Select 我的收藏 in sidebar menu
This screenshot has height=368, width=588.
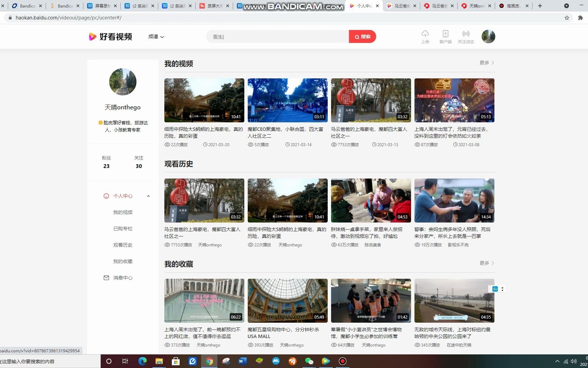coord(123,261)
